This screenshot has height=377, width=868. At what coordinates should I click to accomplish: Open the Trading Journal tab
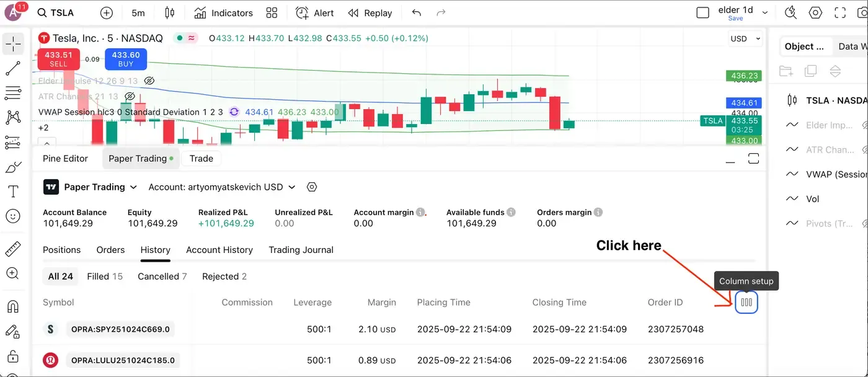[301, 250]
